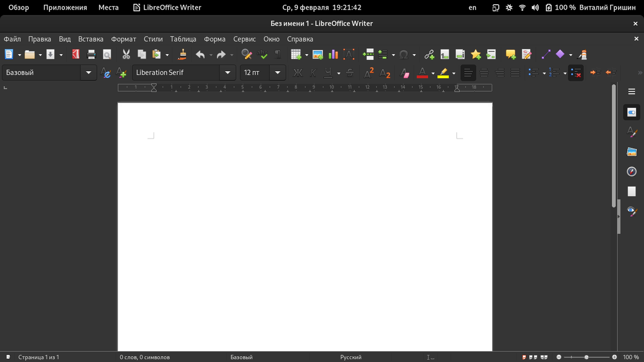Open Find and Replace
The width and height of the screenshot is (644, 362).
pyautogui.click(x=247, y=54)
